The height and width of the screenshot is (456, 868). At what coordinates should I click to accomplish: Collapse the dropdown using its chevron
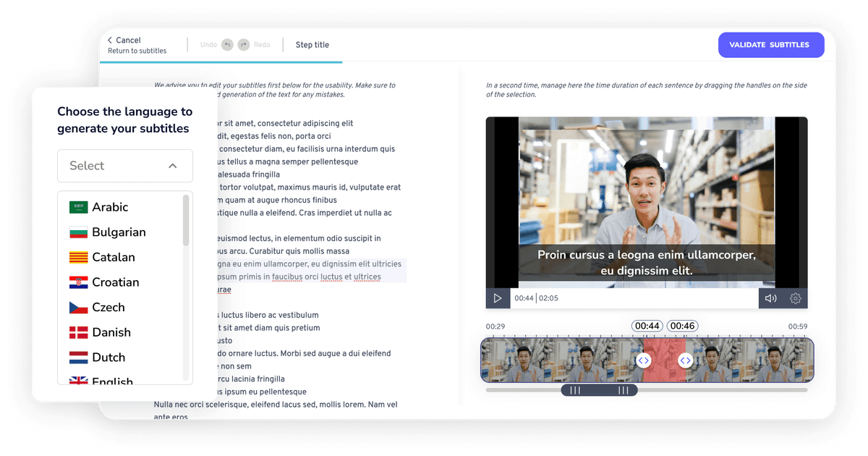(173, 166)
